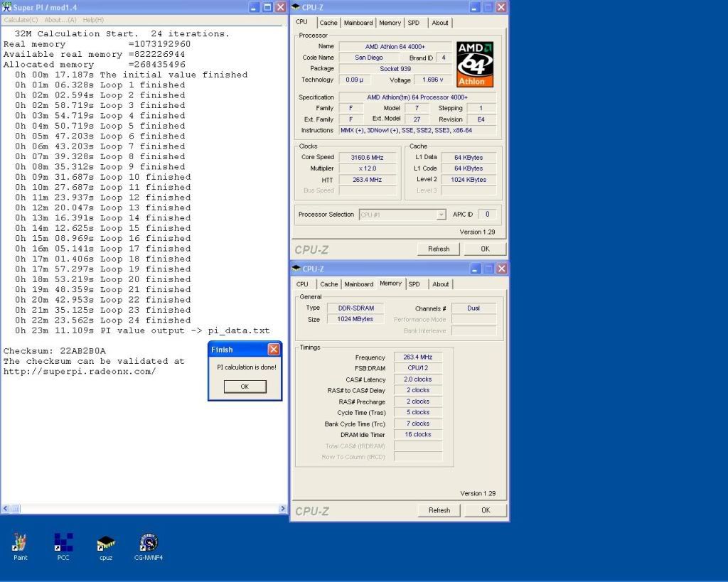This screenshot has height=582, width=728.
Task: Close the bottom CPU-Z window
Action: click(501, 268)
